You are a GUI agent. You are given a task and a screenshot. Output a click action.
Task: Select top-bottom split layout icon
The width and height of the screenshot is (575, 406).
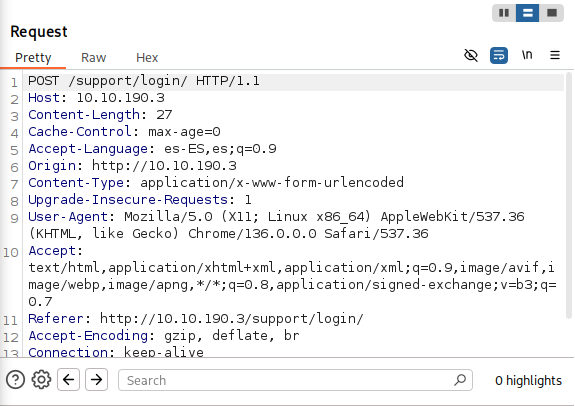(527, 13)
